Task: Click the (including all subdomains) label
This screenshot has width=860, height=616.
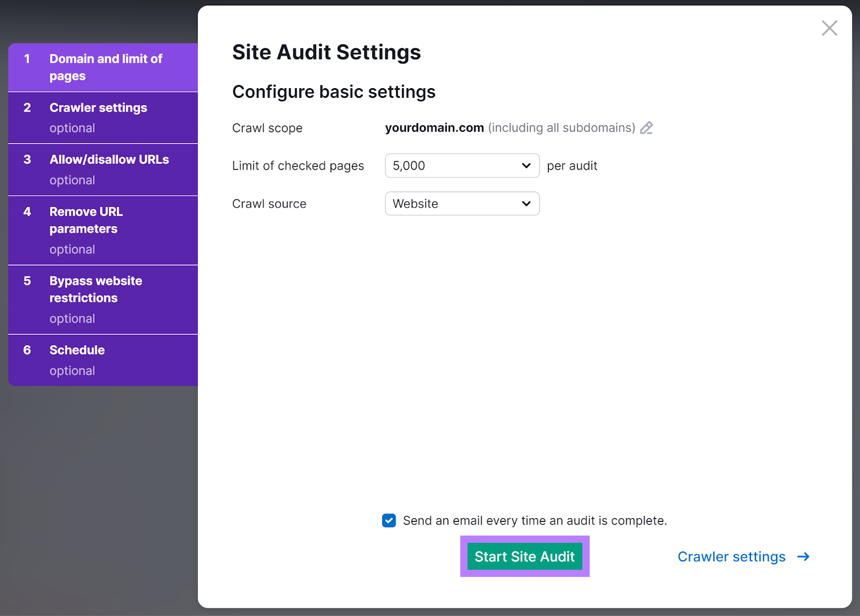Action: coord(561,127)
